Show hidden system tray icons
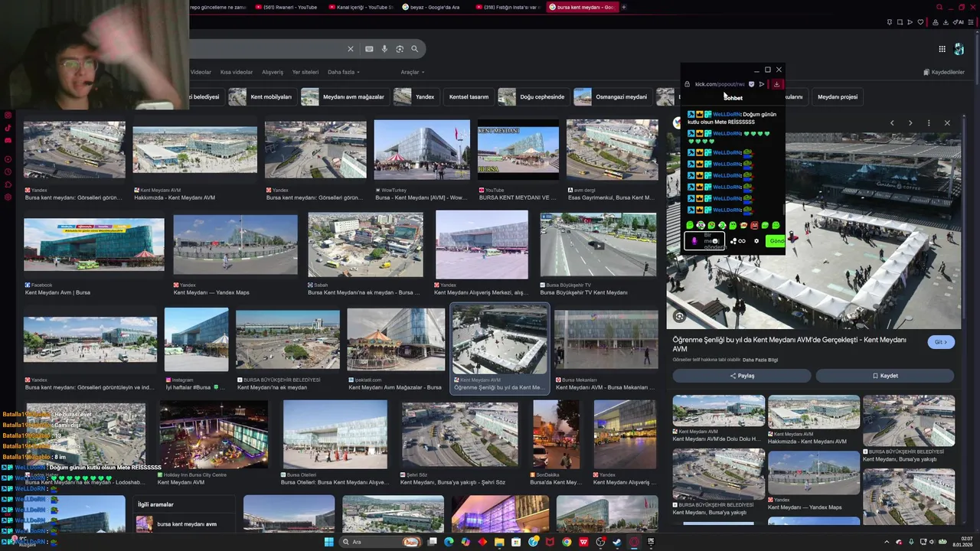 pos(887,542)
